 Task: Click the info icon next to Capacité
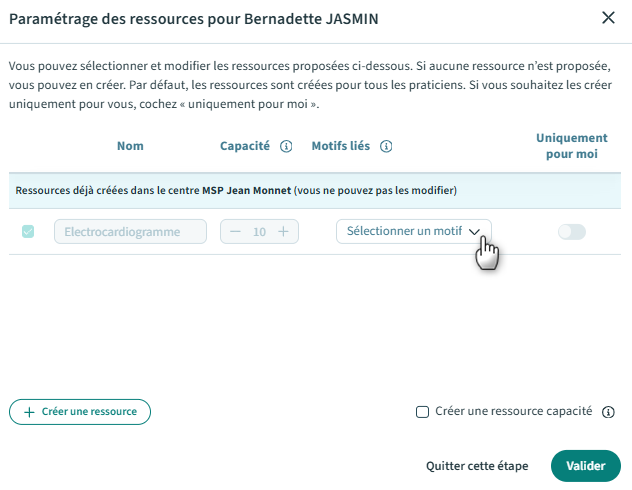point(286,146)
